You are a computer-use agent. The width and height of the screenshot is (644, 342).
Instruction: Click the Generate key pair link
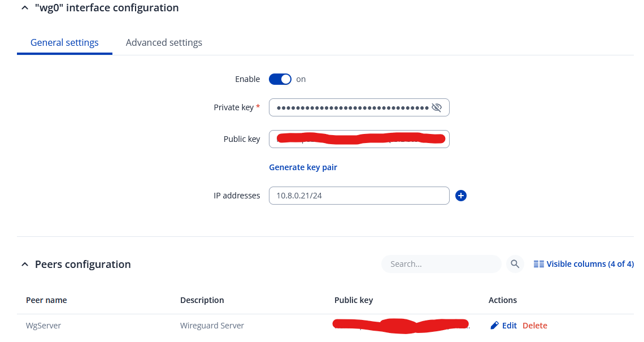303,167
